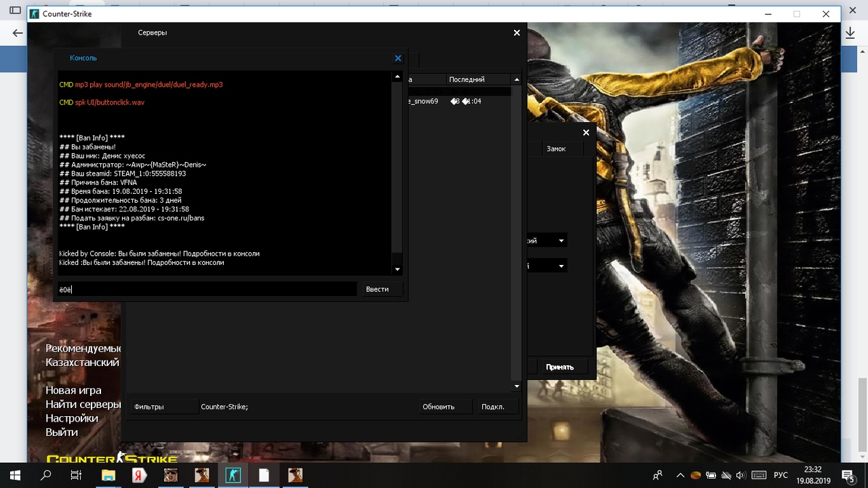Switch to the active Counter-Strike taskbar icon

point(233,475)
